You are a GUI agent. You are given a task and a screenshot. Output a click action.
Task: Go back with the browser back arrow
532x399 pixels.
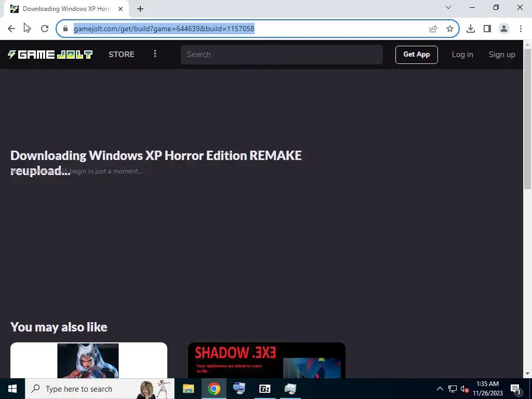pos(11,29)
